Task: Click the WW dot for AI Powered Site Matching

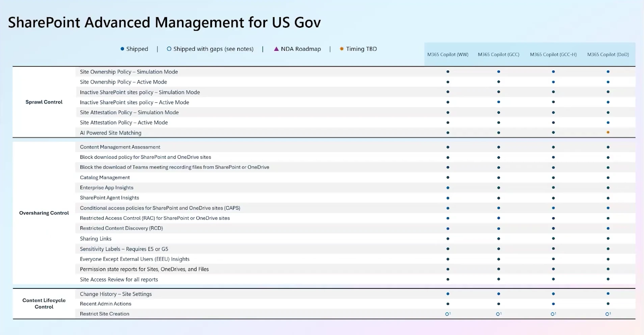Action: pos(448,133)
